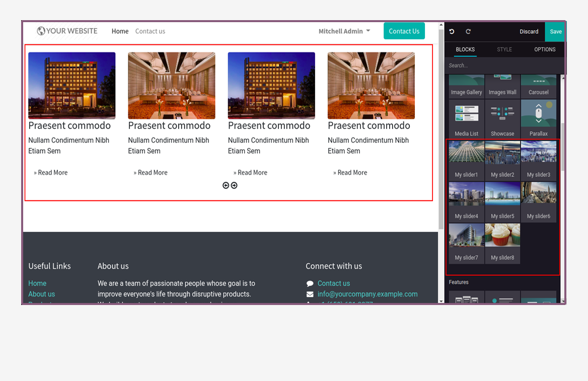
Task: Select the Showcase block icon
Action: pyautogui.click(x=502, y=113)
